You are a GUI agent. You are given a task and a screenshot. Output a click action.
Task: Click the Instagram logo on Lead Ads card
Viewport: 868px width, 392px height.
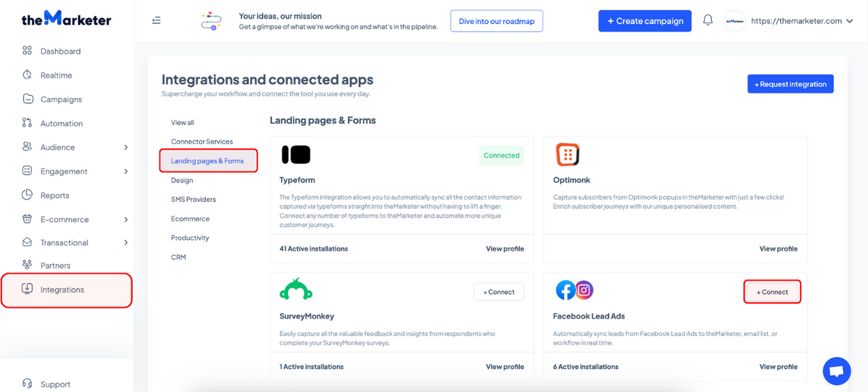pyautogui.click(x=584, y=289)
